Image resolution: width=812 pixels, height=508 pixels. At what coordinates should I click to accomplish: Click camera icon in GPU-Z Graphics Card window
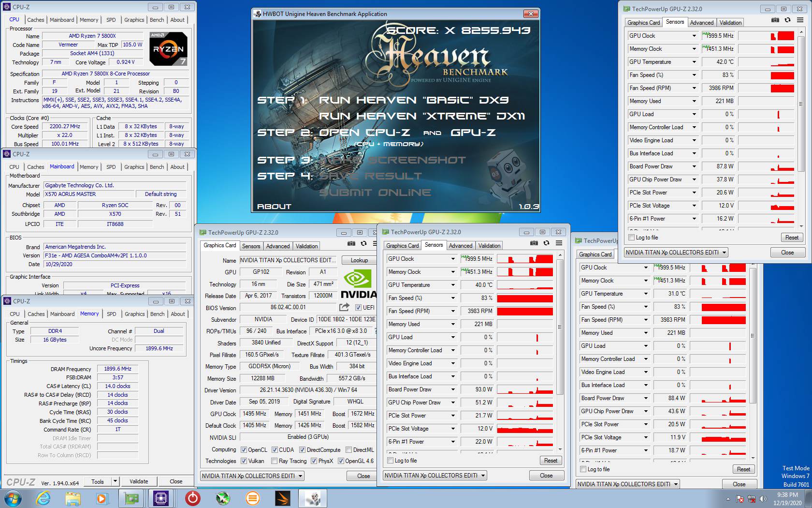click(x=351, y=244)
